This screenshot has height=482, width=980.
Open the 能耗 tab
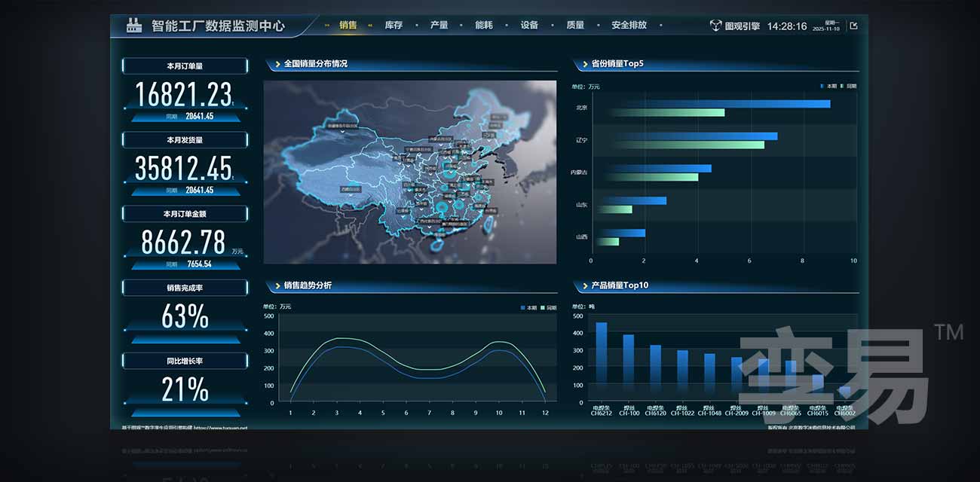click(x=484, y=26)
